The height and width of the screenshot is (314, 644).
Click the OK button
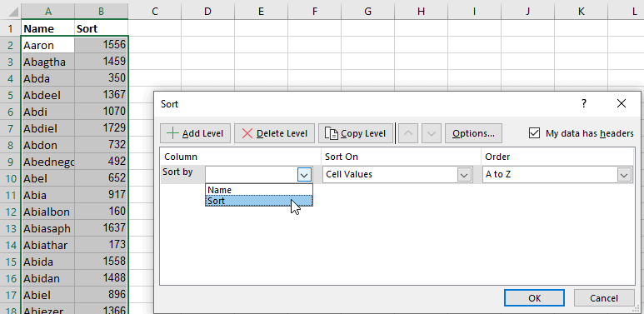[x=534, y=298]
